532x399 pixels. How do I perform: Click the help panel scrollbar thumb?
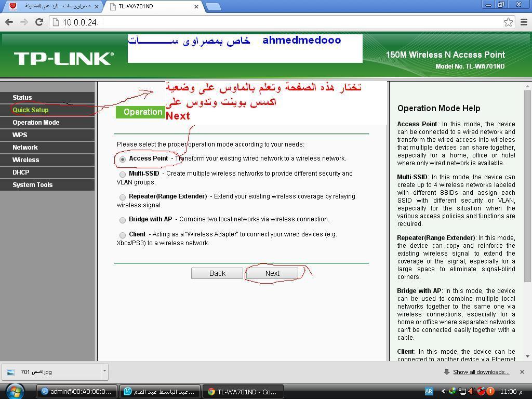527,186
